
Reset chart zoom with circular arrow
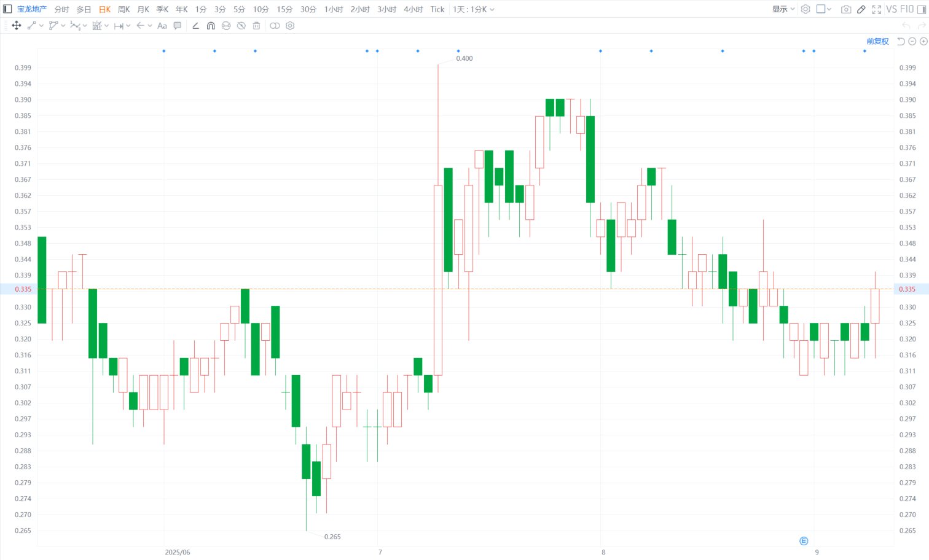[x=901, y=41]
